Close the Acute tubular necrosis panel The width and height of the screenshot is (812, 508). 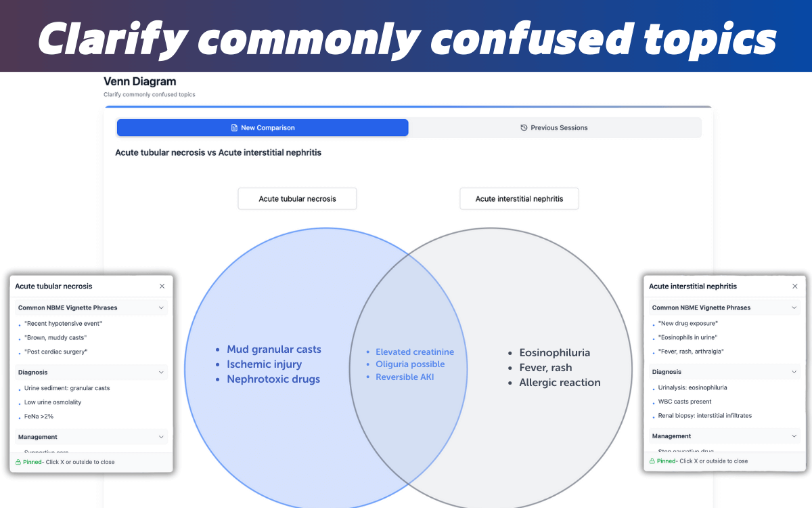[x=162, y=287]
